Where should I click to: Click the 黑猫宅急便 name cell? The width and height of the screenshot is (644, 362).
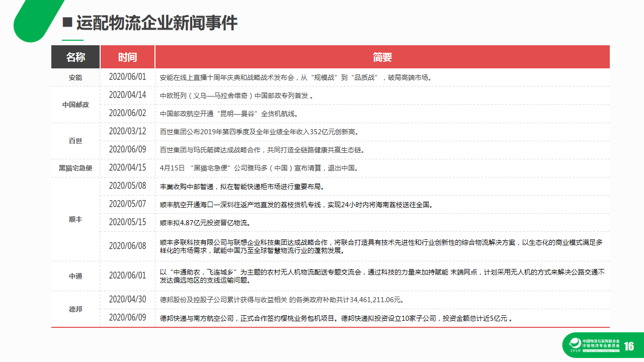[x=75, y=168]
